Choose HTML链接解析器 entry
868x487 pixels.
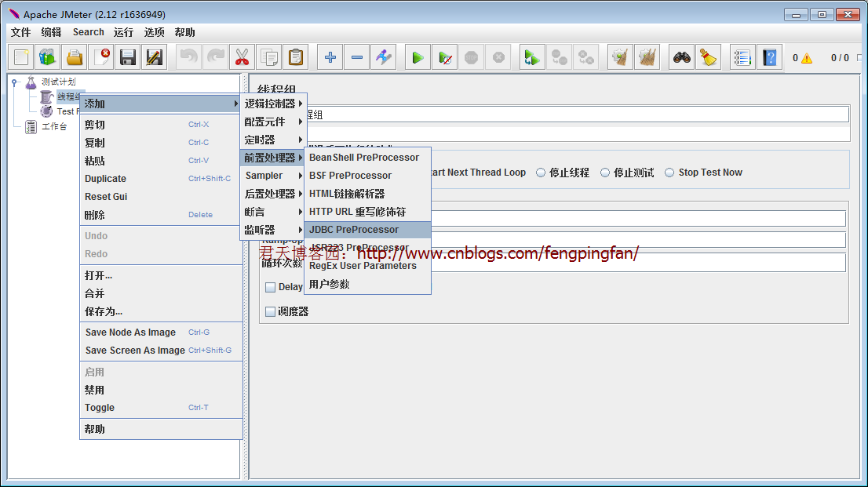coord(367,194)
